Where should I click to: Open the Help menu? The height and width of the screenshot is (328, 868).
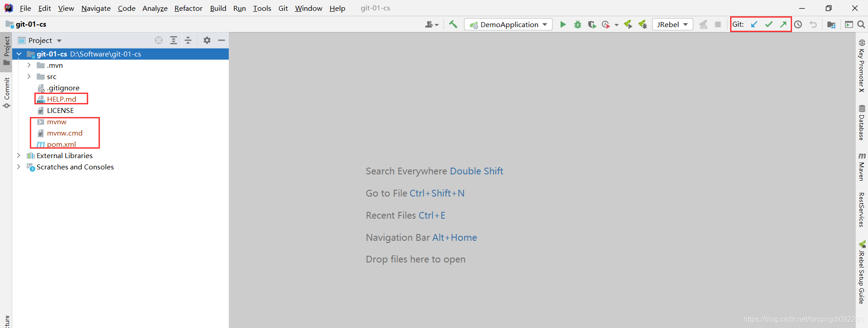coord(337,8)
